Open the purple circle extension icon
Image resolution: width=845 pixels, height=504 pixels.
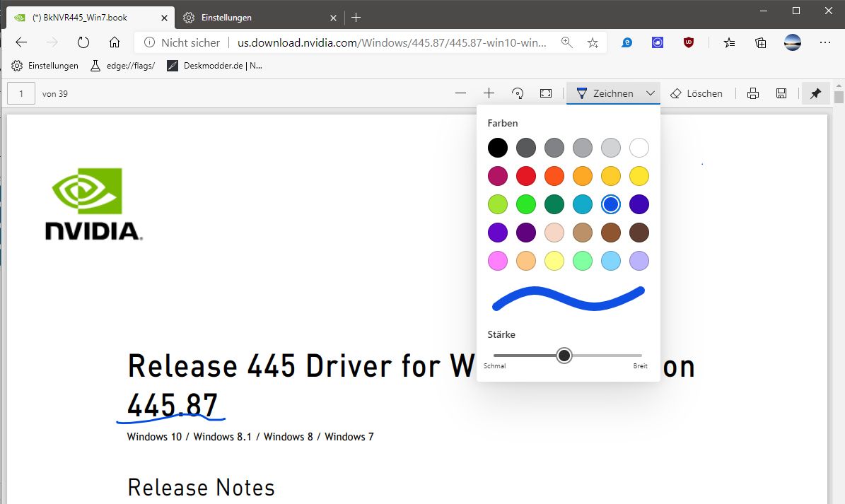coord(658,42)
